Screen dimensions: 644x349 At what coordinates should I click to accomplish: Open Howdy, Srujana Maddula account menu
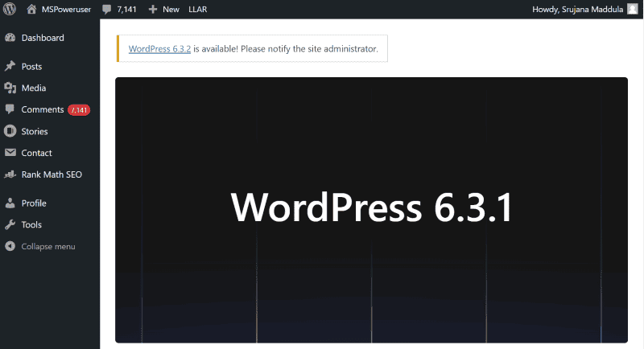pyautogui.click(x=577, y=9)
